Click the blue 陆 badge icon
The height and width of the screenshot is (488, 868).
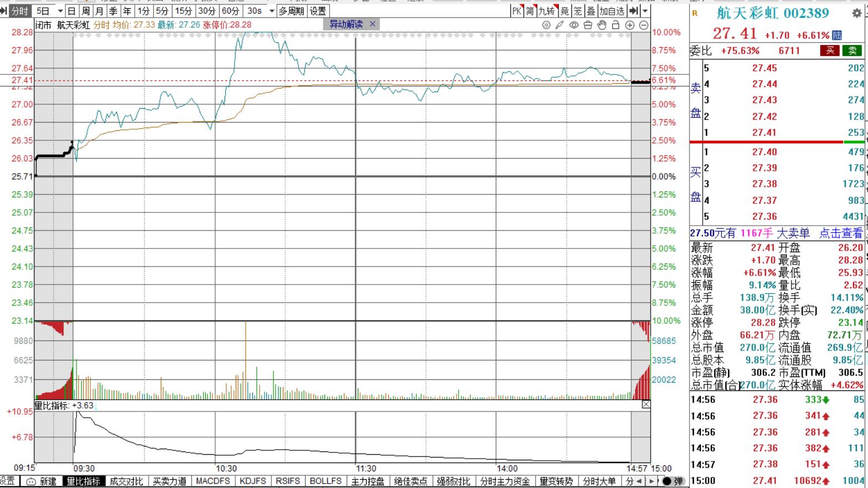(x=837, y=35)
